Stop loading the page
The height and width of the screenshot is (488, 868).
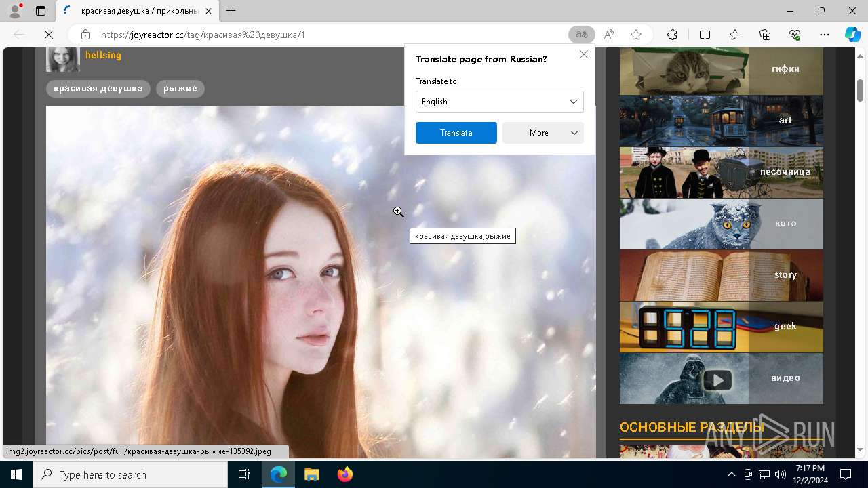click(49, 35)
